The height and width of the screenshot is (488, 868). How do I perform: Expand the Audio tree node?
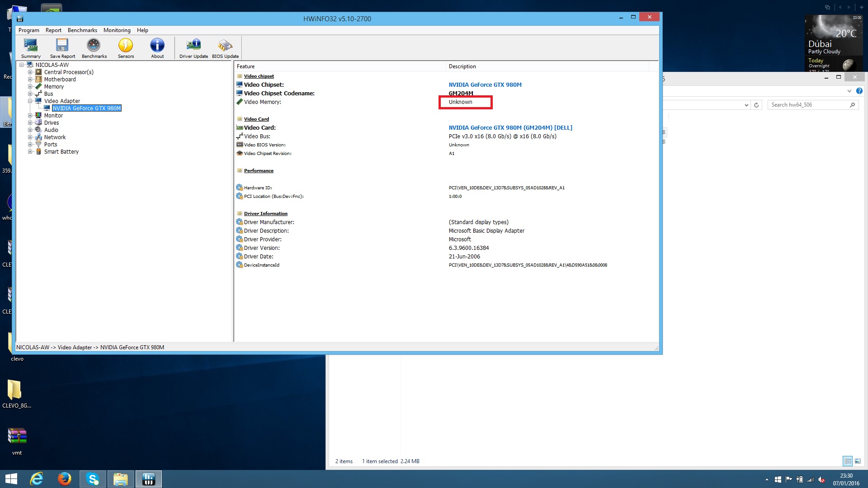(x=30, y=130)
